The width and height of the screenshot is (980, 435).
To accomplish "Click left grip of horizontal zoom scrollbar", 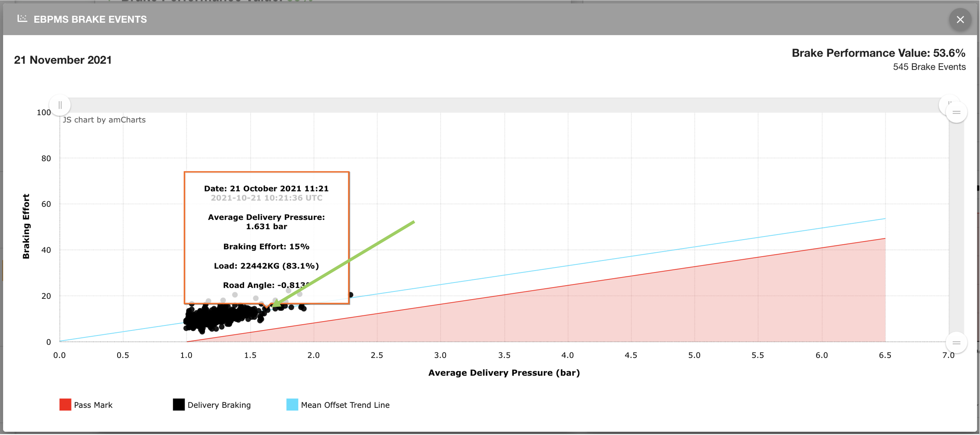I will [60, 105].
